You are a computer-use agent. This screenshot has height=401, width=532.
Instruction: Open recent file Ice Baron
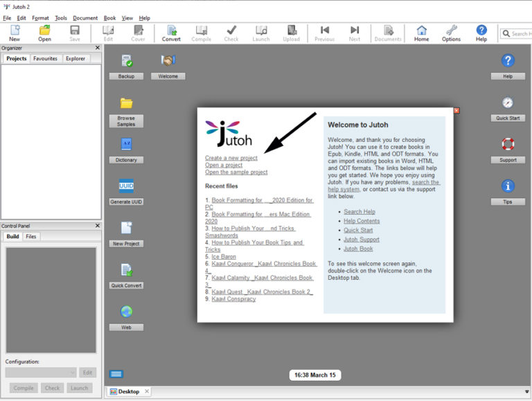tap(224, 256)
